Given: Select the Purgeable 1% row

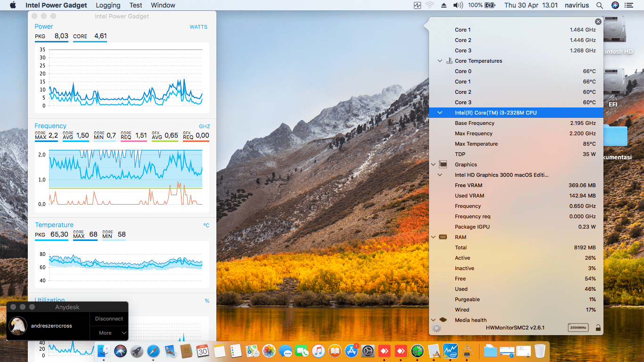Looking at the screenshot, I should [x=516, y=299].
